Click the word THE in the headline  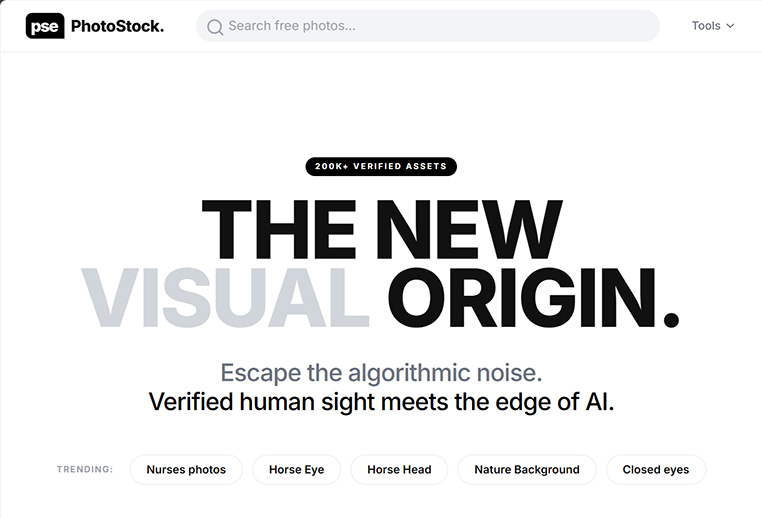point(279,229)
